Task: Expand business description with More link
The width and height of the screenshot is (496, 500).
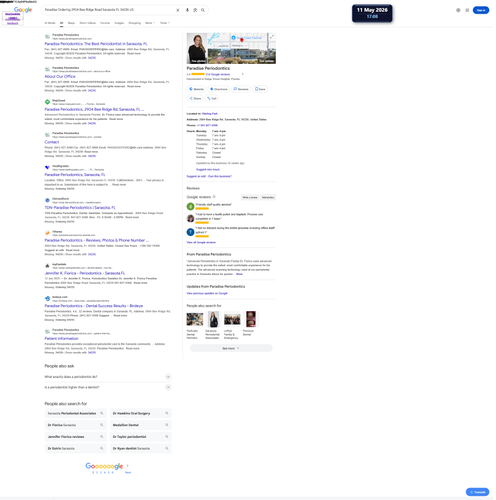Action: pos(239,274)
